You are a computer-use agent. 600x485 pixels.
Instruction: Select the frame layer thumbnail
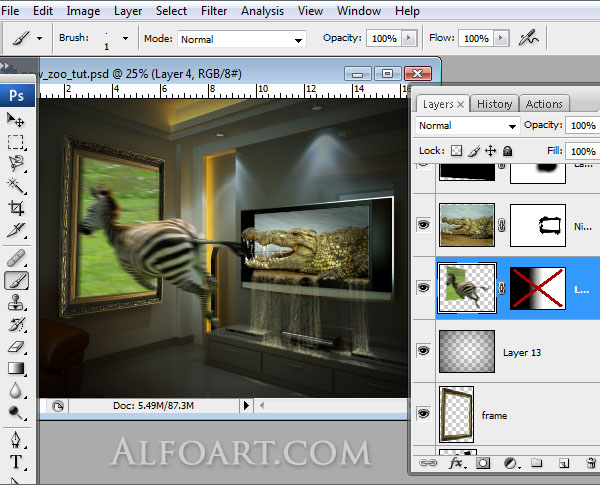[x=457, y=414]
